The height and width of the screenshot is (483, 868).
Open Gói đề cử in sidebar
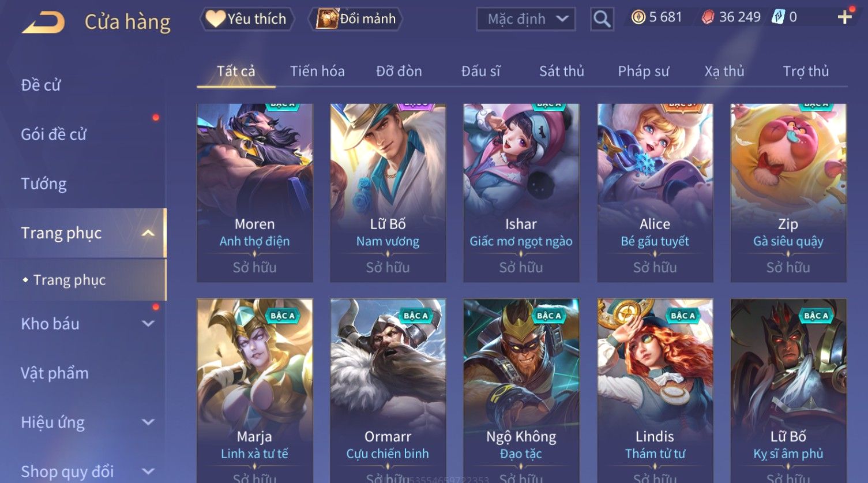54,134
